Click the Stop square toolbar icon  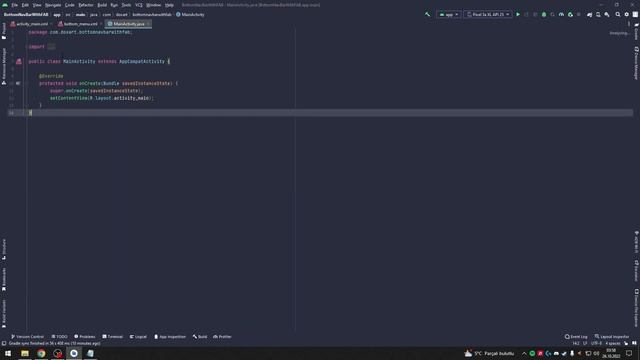click(578, 14)
